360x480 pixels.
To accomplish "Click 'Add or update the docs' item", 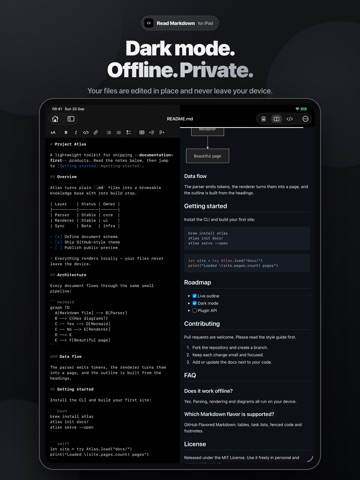I will pyautogui.click(x=232, y=362).
